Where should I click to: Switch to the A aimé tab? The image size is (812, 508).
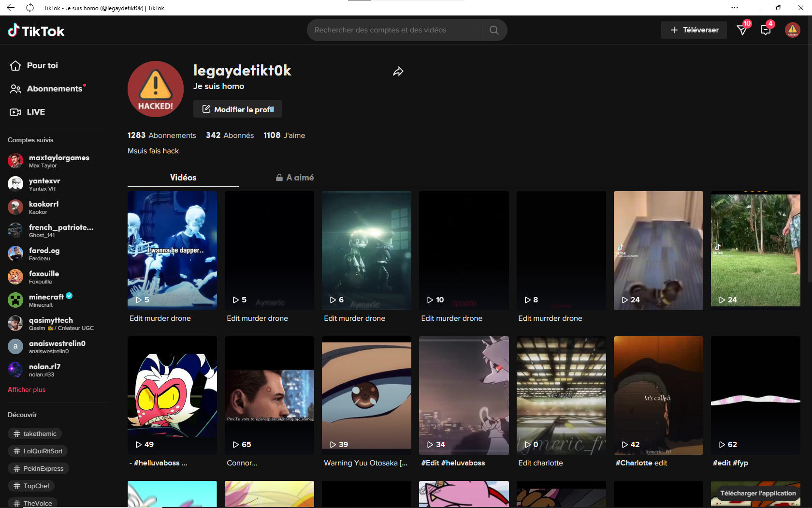pos(295,178)
